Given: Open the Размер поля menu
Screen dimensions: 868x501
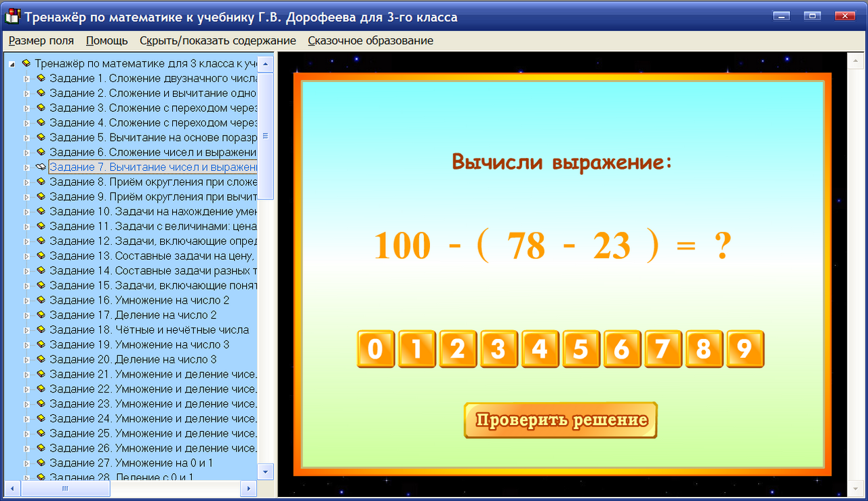Looking at the screenshot, I should (x=41, y=41).
